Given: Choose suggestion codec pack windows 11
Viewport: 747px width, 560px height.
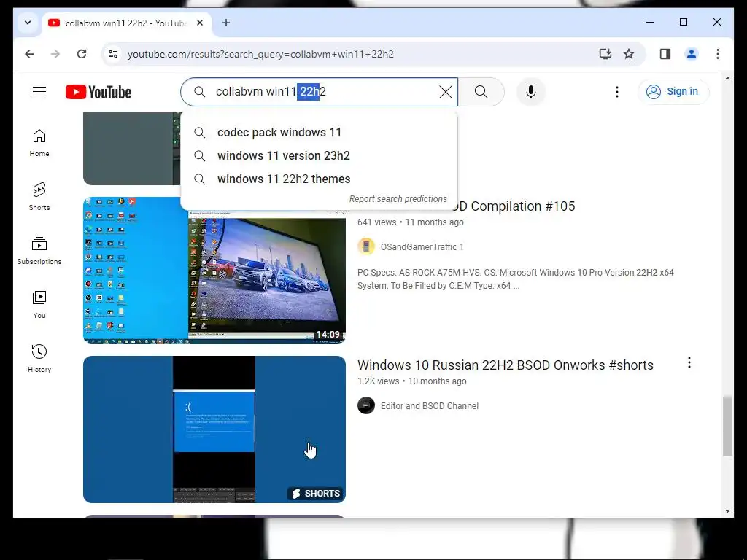Looking at the screenshot, I should 320,133.
